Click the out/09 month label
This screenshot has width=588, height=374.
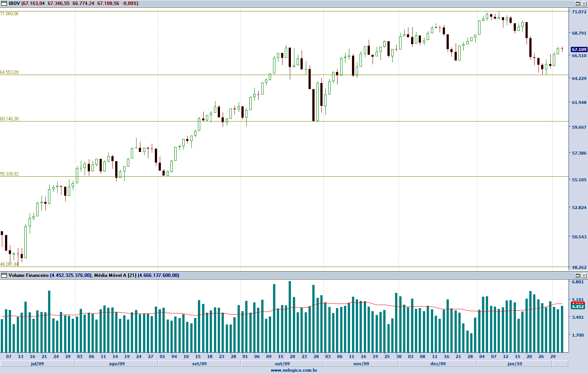click(282, 364)
